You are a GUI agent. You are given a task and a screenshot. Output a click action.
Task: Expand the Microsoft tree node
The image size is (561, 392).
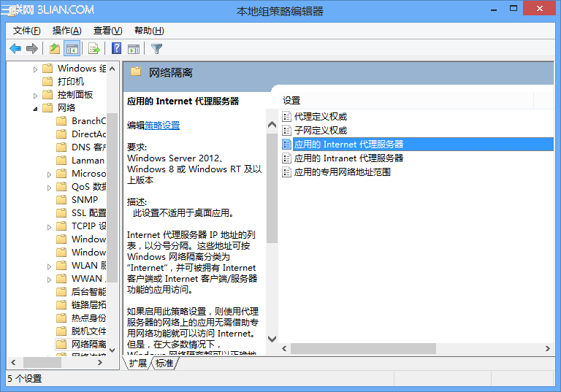pos(49,174)
